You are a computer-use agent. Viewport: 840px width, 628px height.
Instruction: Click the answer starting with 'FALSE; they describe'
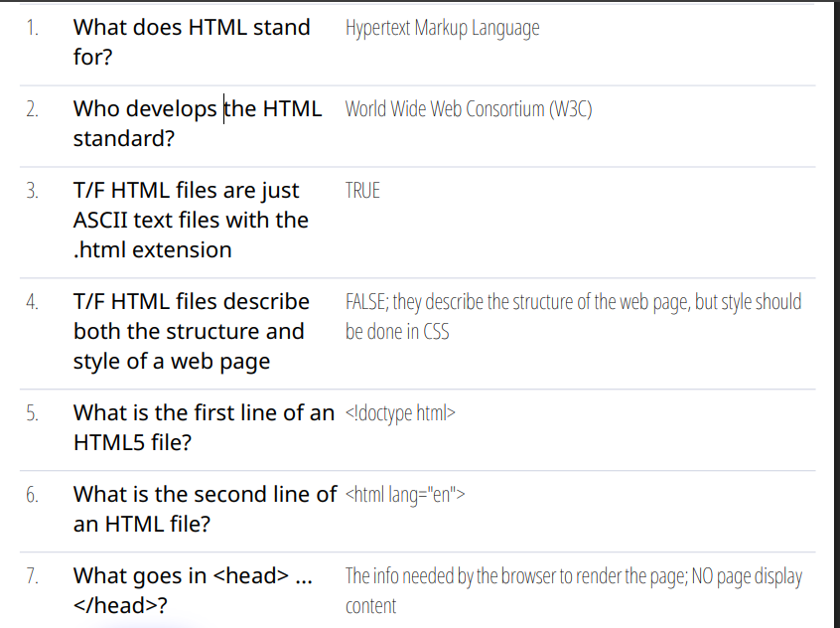pos(574,317)
